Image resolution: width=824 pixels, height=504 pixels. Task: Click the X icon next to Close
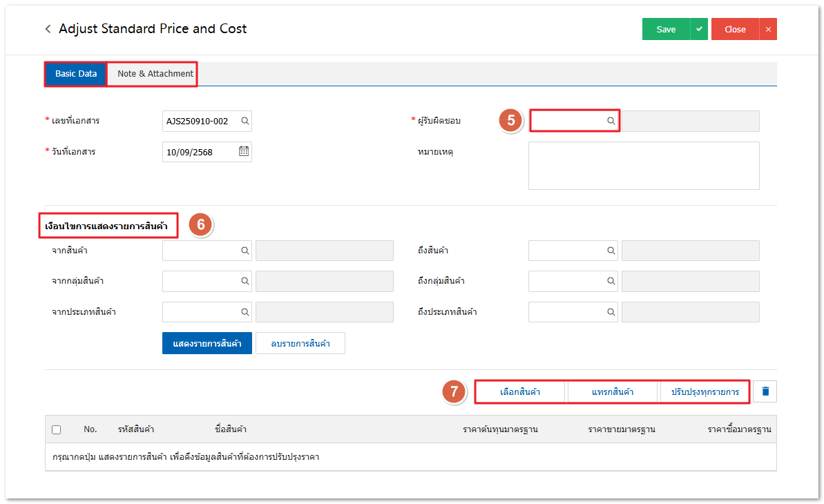[x=768, y=29]
